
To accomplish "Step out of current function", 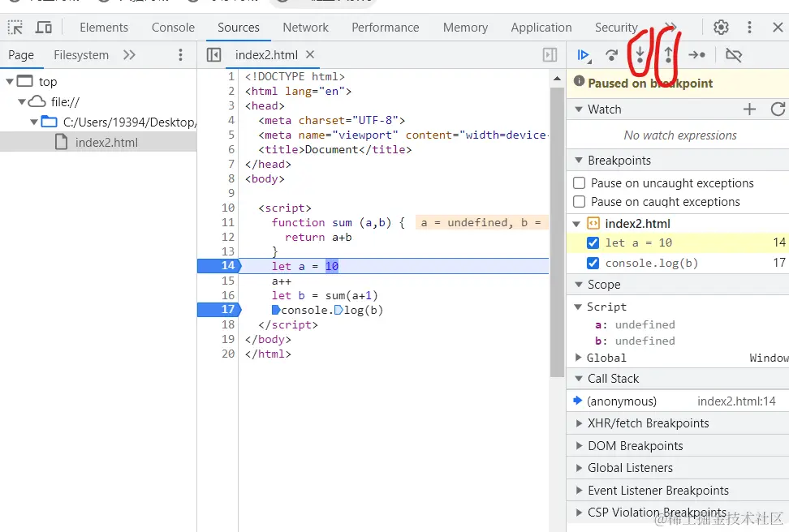I will pyautogui.click(x=668, y=54).
